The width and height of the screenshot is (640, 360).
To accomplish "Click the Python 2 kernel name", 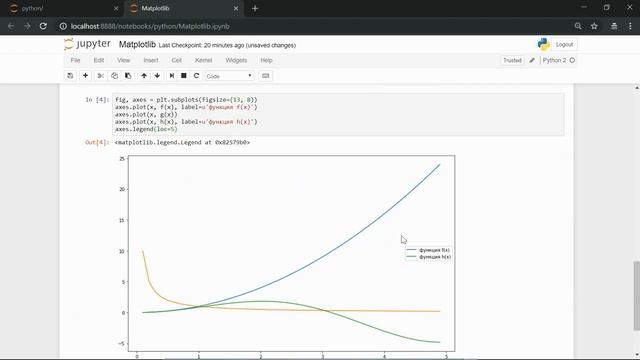I will point(554,60).
